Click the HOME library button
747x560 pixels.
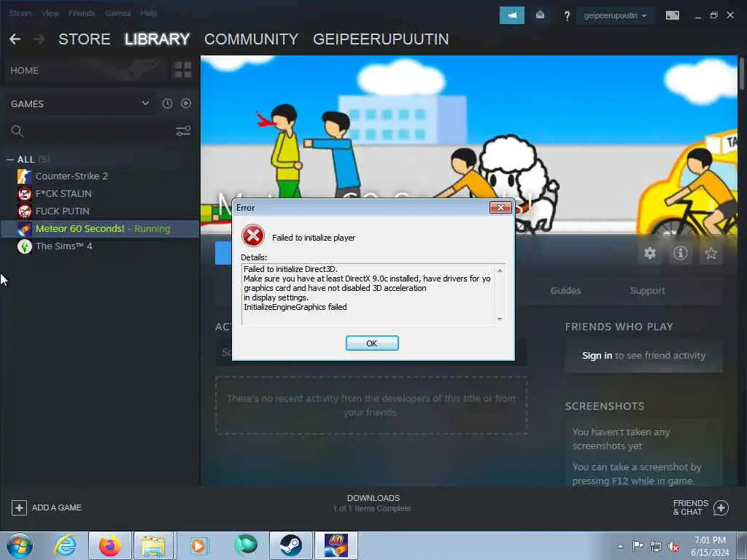[86, 71]
